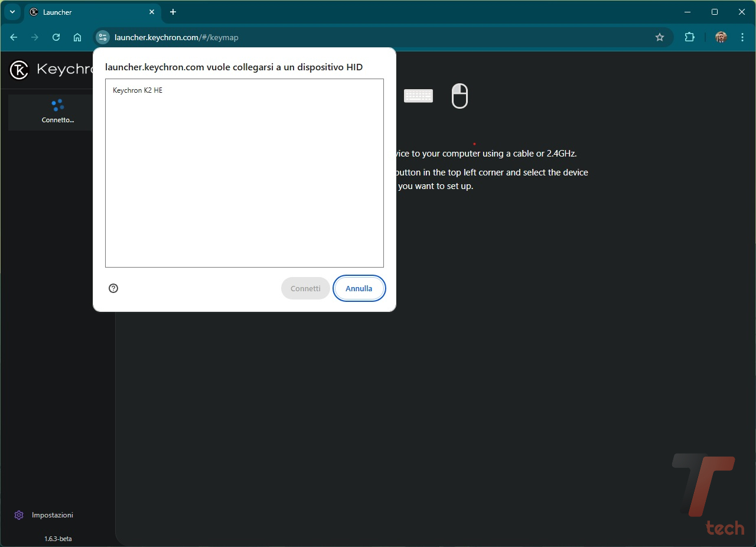Reload the Launcher page

click(56, 37)
